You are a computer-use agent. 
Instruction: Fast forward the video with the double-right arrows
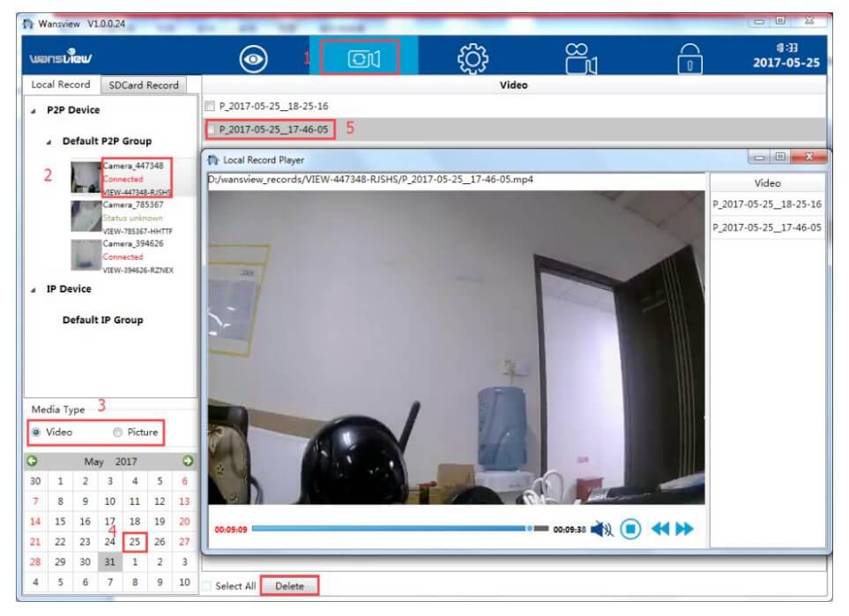pyautogui.click(x=684, y=529)
